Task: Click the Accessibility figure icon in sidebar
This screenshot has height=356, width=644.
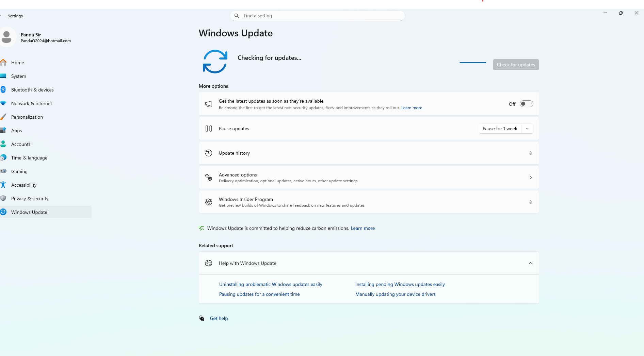Action: coord(3,185)
